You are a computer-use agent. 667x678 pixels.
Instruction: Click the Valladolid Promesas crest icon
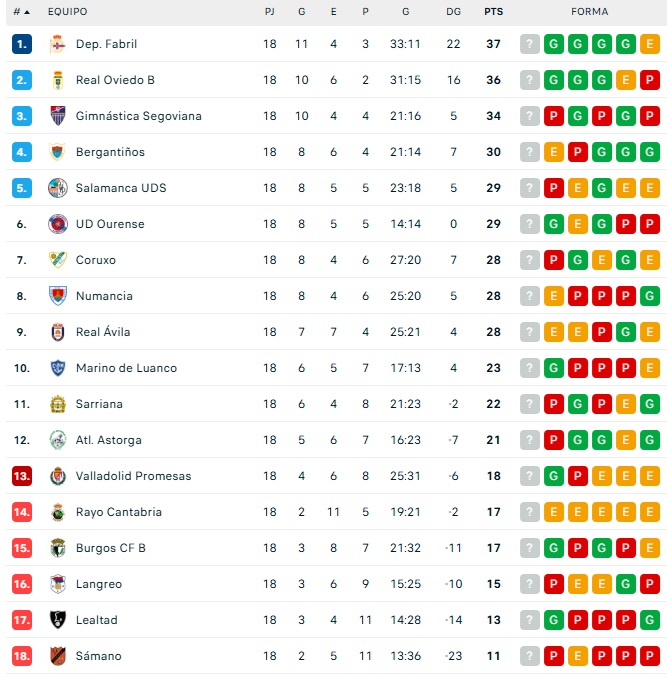[x=57, y=476]
